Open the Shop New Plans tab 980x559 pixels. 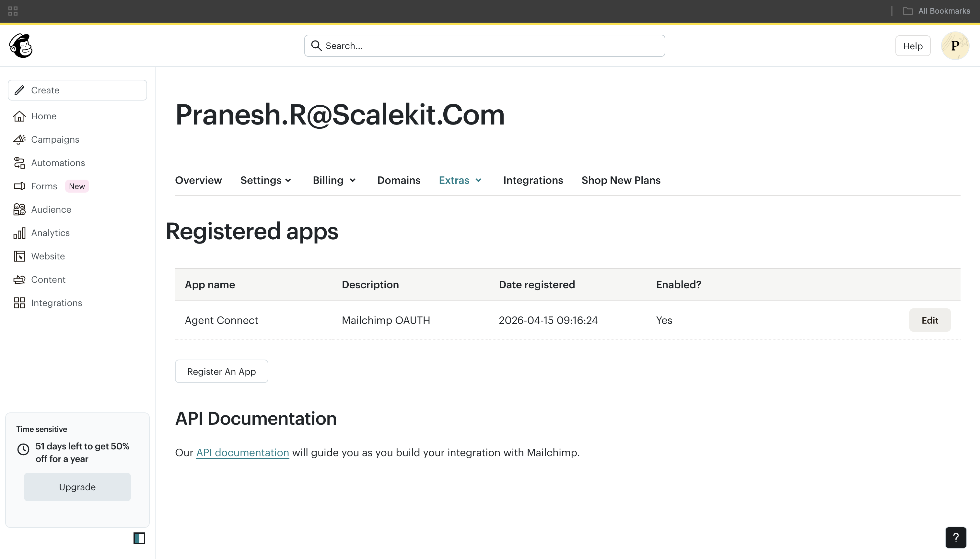pos(621,181)
